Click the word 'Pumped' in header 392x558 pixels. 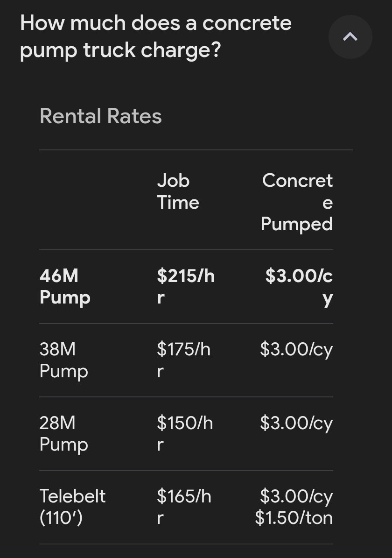click(297, 225)
